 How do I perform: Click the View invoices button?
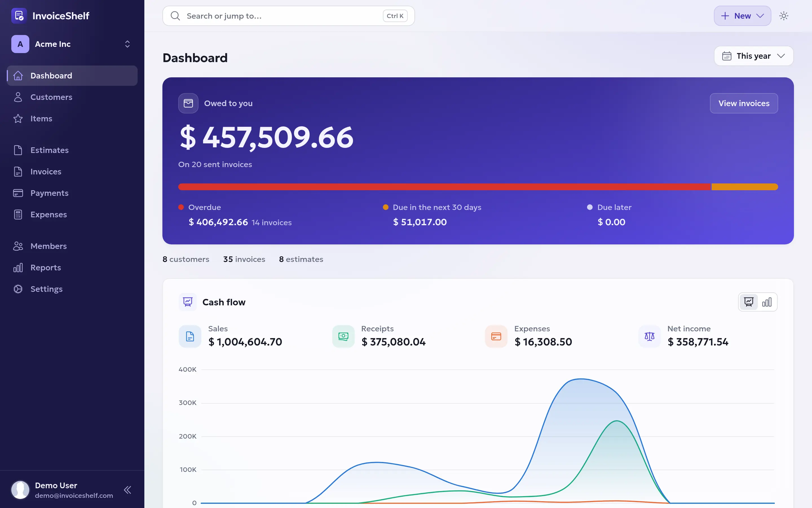click(744, 104)
